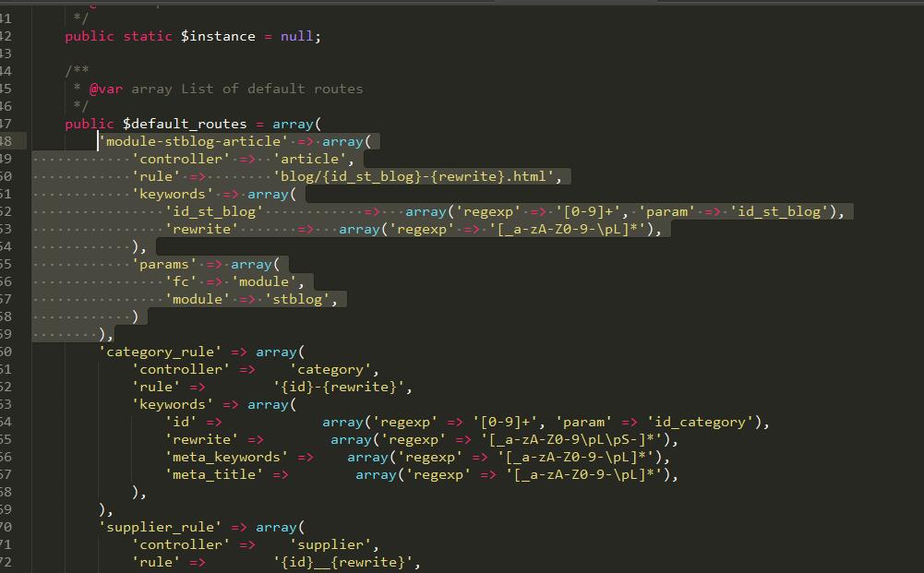Click the @var docblock tag
This screenshot has width=924, height=573.
(x=106, y=89)
